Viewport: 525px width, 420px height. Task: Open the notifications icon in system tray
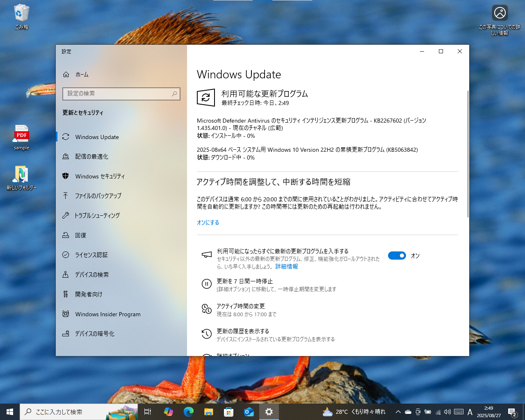tap(512, 411)
